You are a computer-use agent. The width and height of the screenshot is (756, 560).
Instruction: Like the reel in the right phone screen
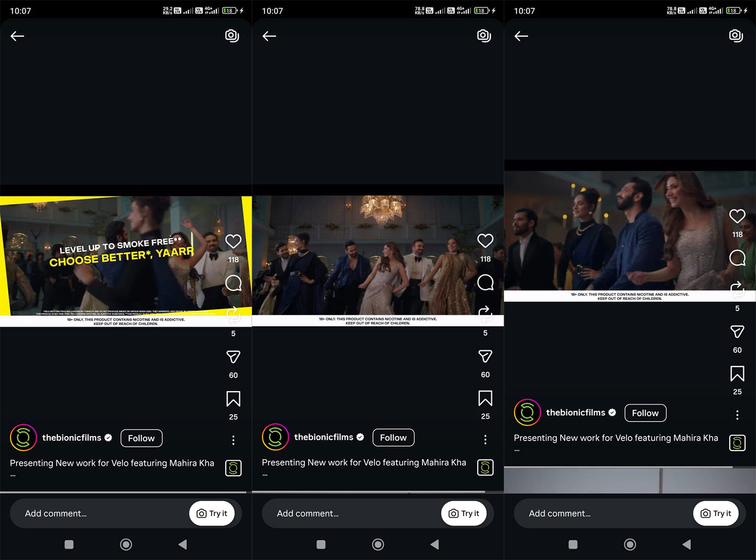[x=737, y=216]
